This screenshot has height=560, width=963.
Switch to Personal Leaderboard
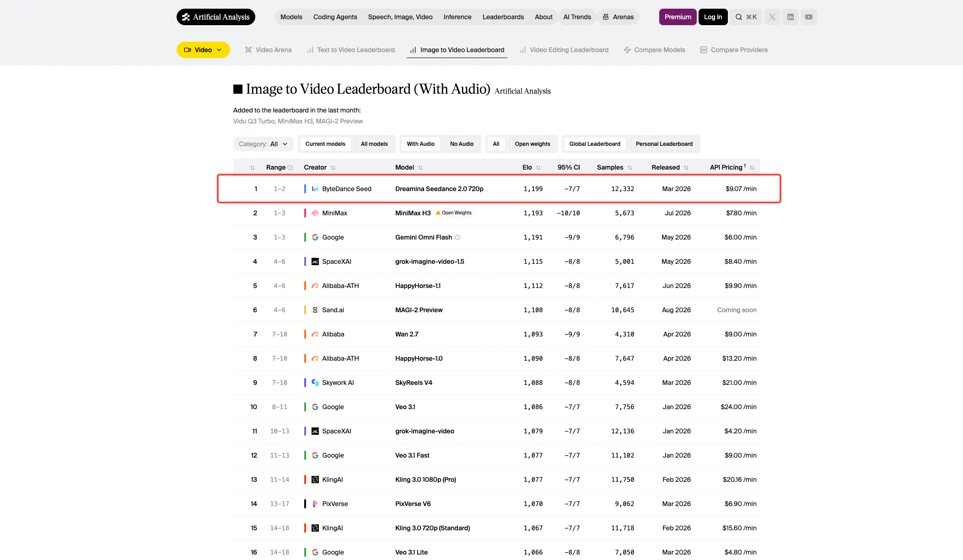(664, 144)
